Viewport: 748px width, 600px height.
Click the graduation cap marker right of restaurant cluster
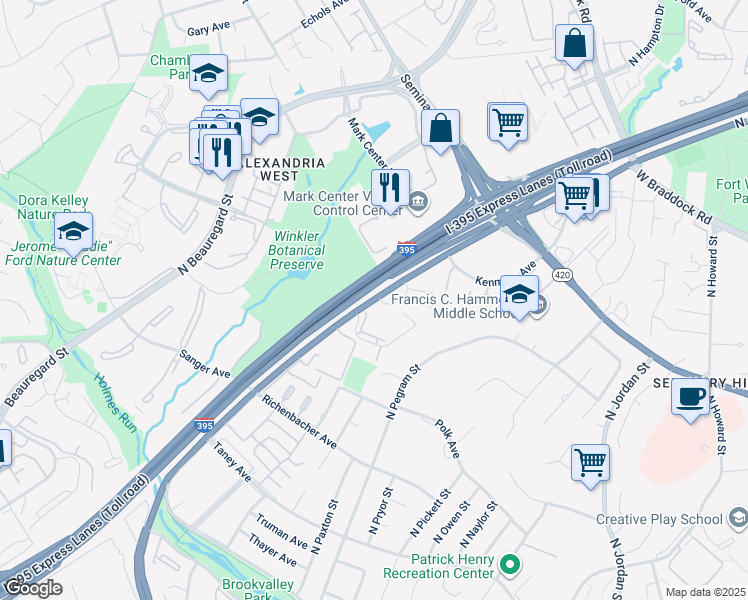coord(260,119)
